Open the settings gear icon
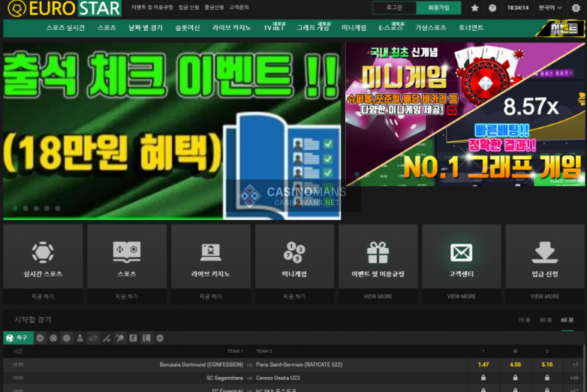This screenshot has width=587, height=392. click(576, 8)
